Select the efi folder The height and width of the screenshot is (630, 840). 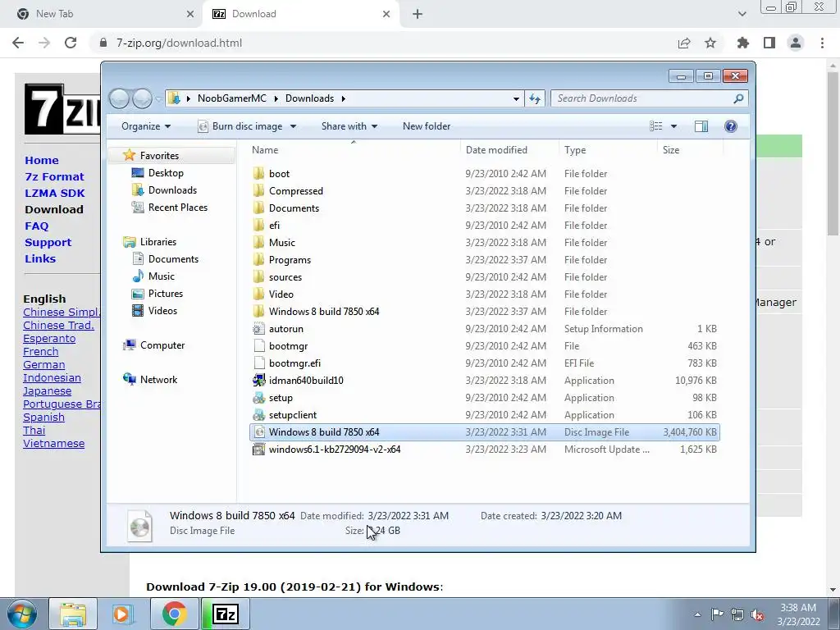coord(274,226)
